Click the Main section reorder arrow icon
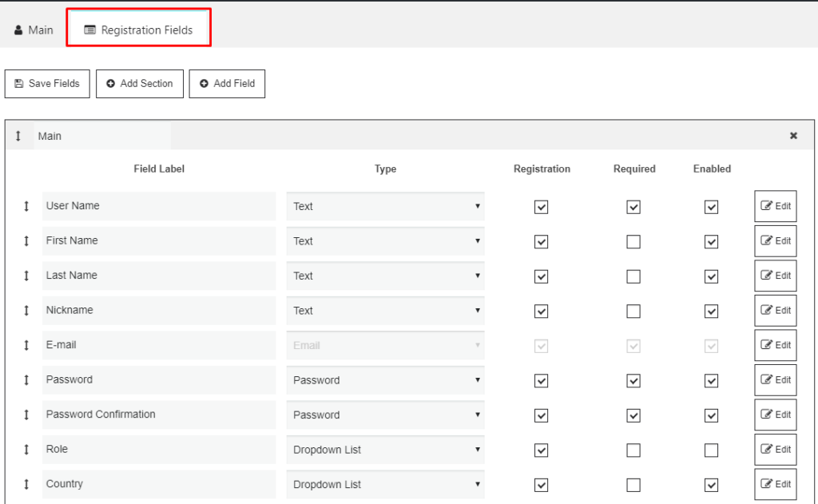 coord(18,136)
